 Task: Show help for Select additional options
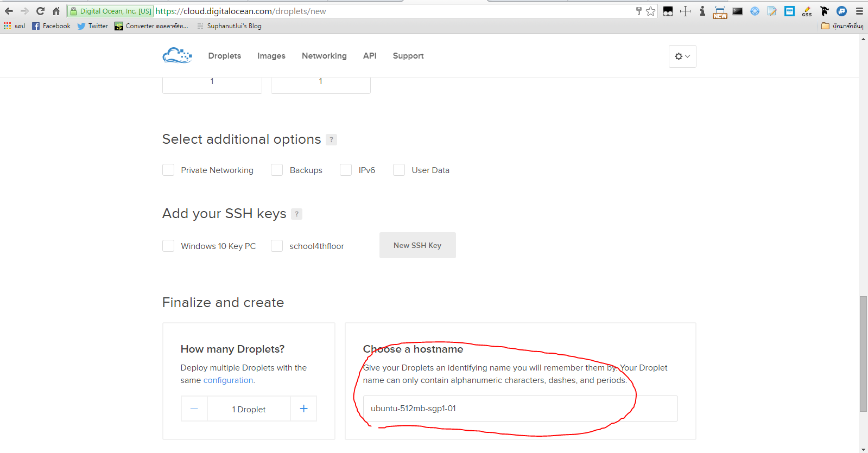(x=331, y=139)
